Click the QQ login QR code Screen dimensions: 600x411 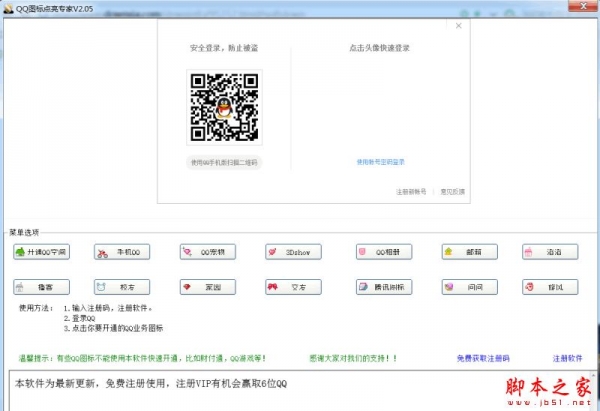(224, 108)
